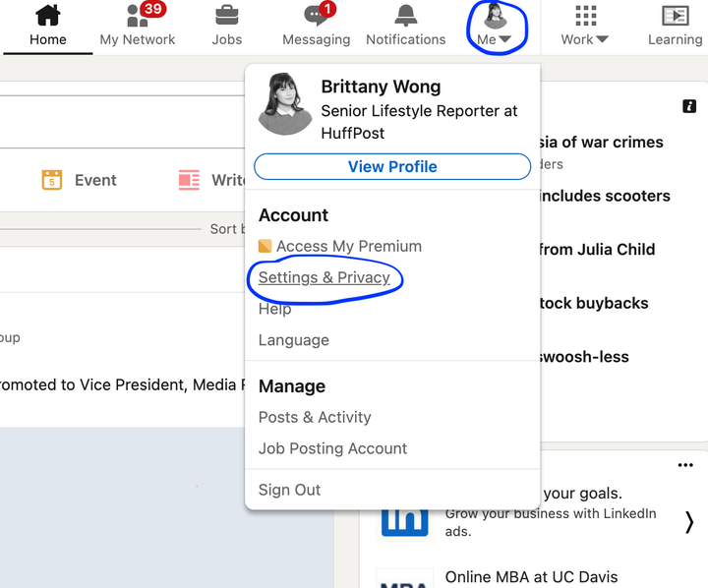Click Brittany Wong's large profile photo
Image resolution: width=708 pixels, height=588 pixels.
coord(285,104)
